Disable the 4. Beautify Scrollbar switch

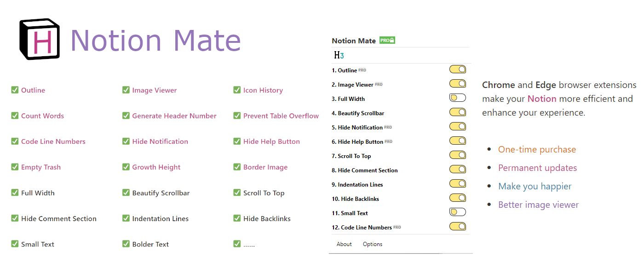tap(458, 112)
